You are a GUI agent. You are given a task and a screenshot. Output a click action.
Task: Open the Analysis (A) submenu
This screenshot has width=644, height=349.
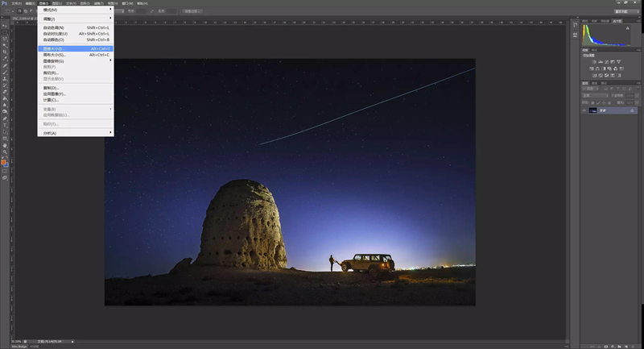76,133
